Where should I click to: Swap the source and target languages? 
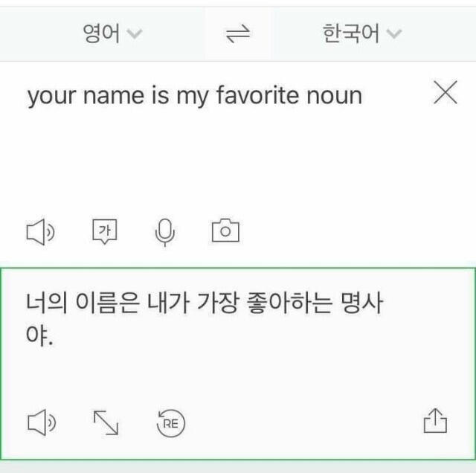(x=238, y=34)
